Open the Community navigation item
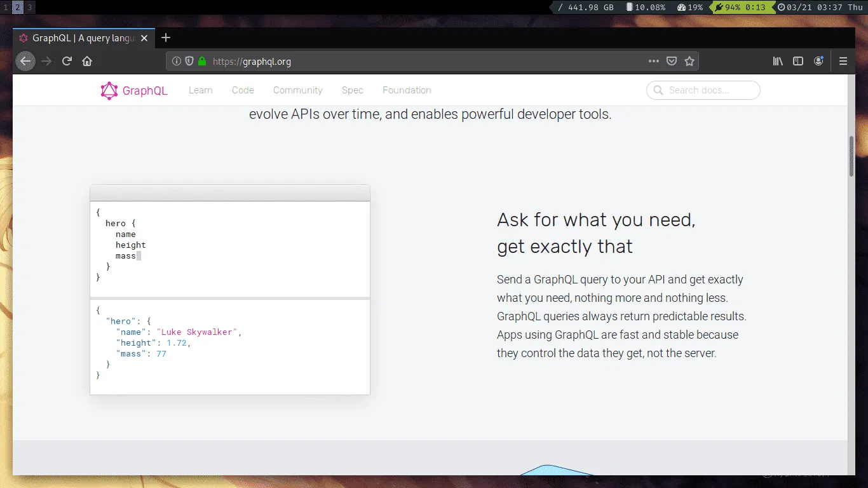This screenshot has height=488, width=868. 298,90
